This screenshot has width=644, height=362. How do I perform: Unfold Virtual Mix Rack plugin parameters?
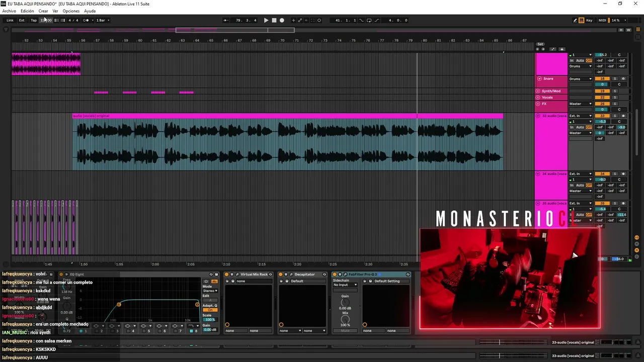click(231, 275)
